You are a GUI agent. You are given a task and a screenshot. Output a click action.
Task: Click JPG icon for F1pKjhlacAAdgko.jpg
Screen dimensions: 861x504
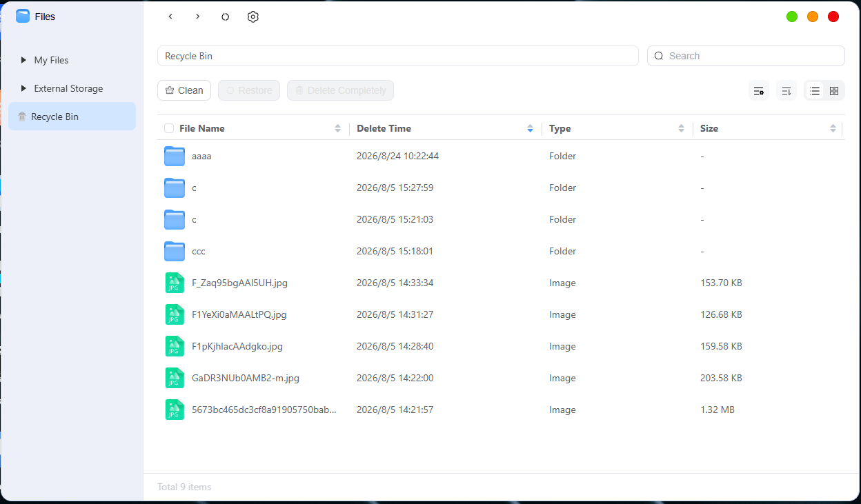point(175,347)
